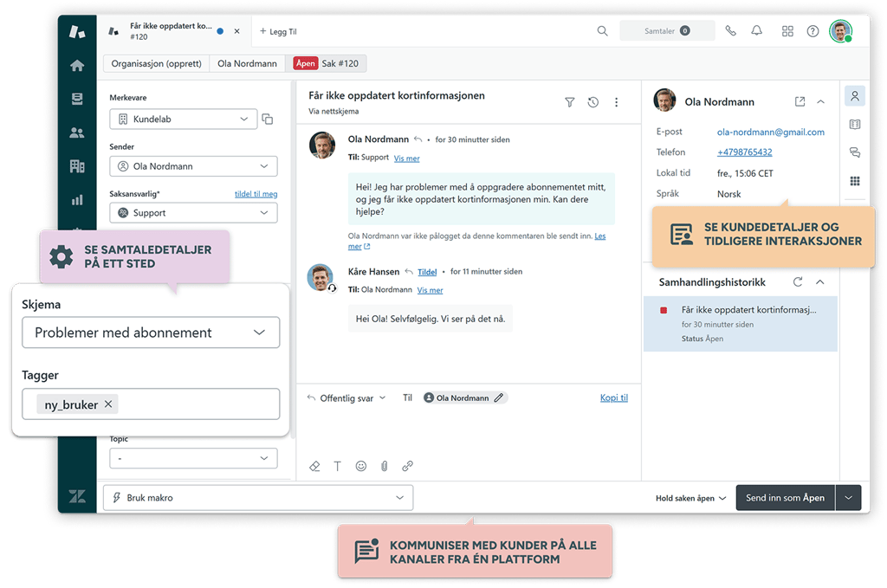Open the Customers icon in the sidebar

[76, 132]
